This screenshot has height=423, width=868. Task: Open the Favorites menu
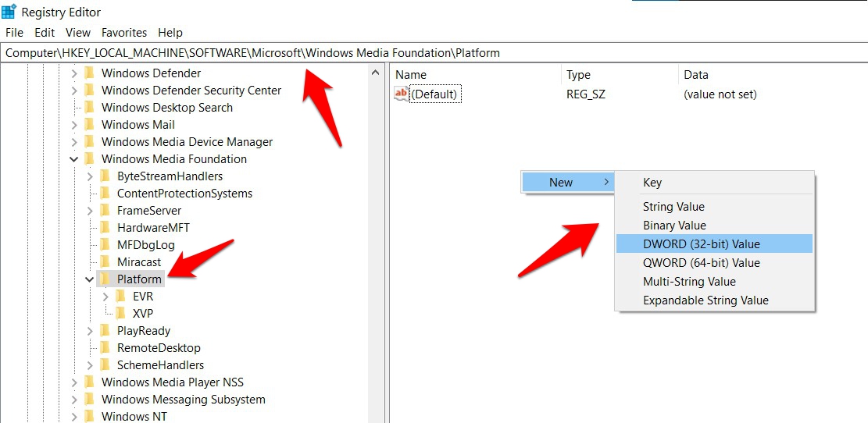[124, 33]
